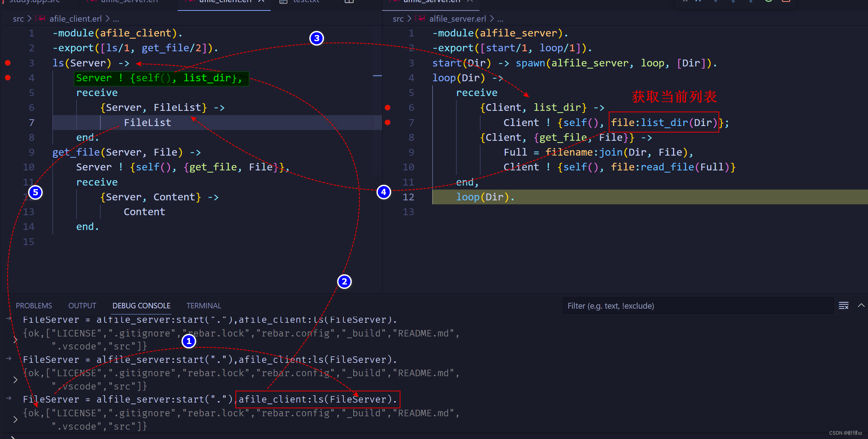
Task: Toggle breakpoint on line 6 of alfile_server.erl
Action: (x=387, y=108)
